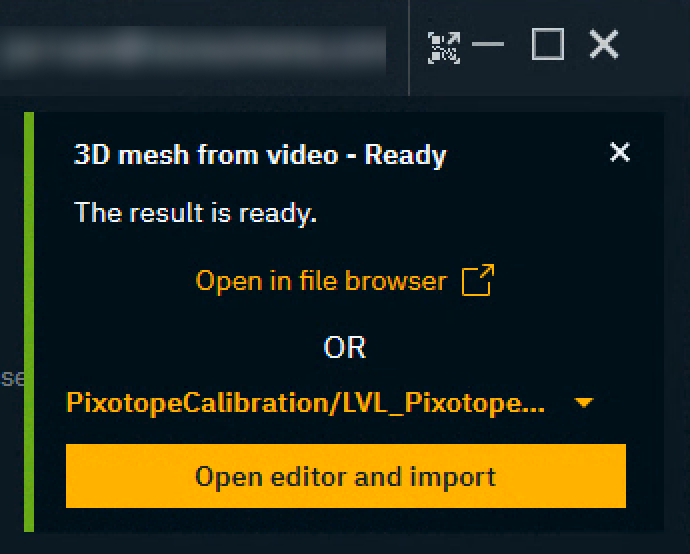The height and width of the screenshot is (554, 690).
Task: Expand the PixotopeCalibration/LVL_Pixotope level selector
Action: point(330,403)
